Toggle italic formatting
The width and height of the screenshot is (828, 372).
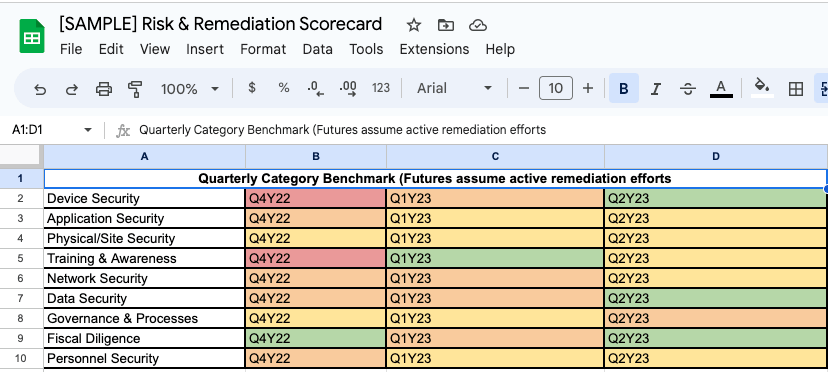(x=655, y=89)
